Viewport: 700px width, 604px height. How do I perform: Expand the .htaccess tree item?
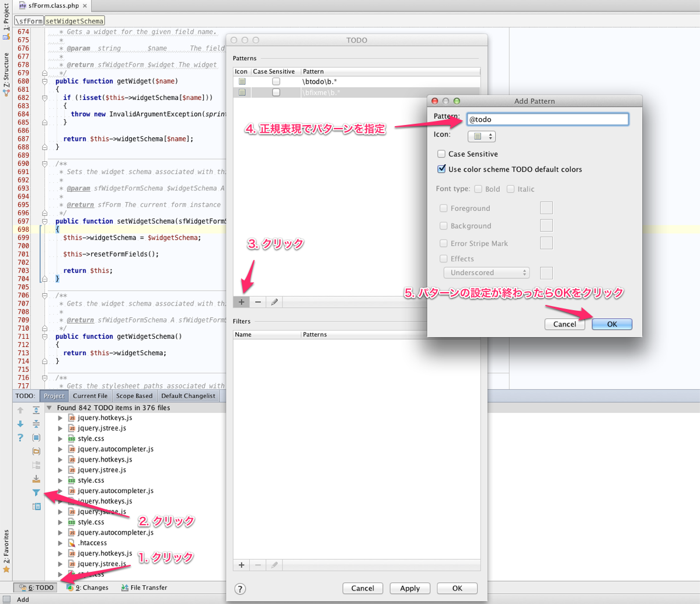coord(60,543)
